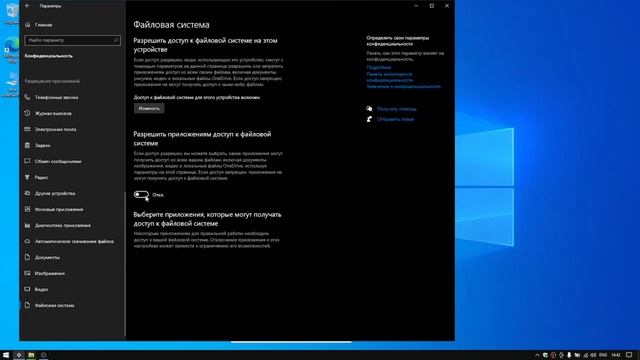Open the Windows Start menu
Viewport: 640px width, 360px height.
(x=6, y=355)
